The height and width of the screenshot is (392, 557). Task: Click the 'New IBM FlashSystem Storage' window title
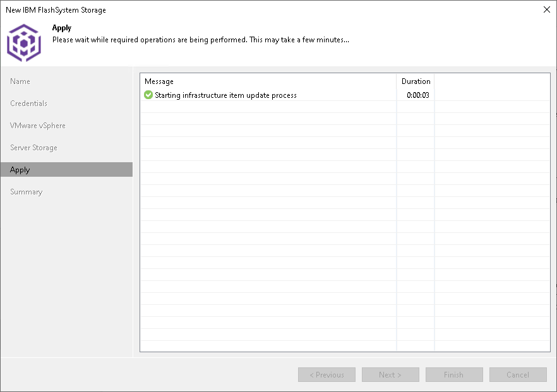[56, 10]
